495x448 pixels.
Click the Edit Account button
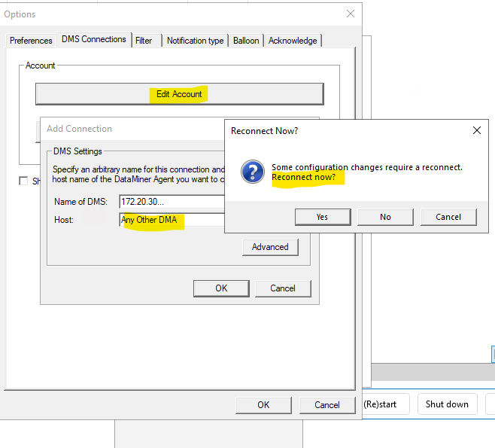click(179, 94)
